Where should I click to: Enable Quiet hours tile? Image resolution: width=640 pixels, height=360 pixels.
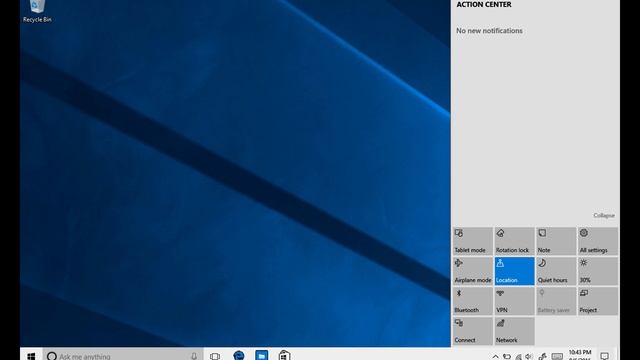pos(556,271)
